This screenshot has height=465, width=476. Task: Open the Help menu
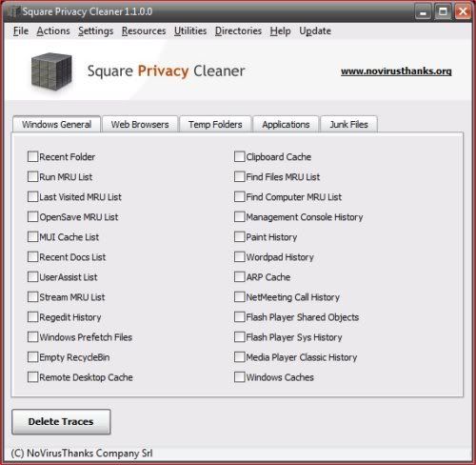pos(281,31)
